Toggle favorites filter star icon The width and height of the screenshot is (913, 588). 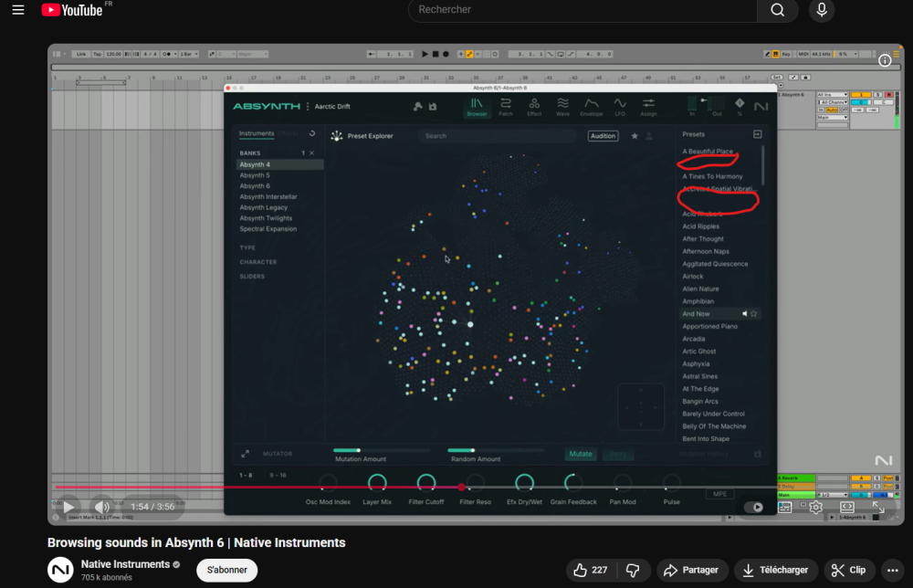[x=635, y=136]
